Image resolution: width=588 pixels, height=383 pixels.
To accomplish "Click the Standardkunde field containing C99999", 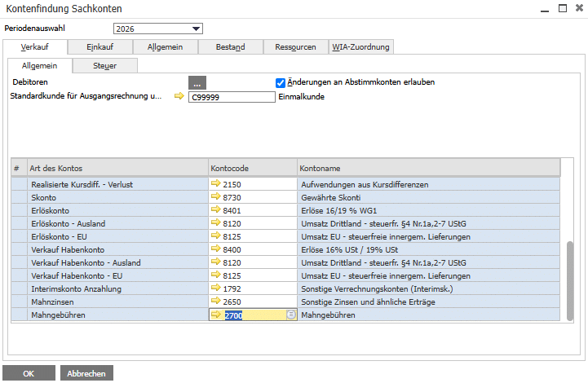I will pos(232,97).
